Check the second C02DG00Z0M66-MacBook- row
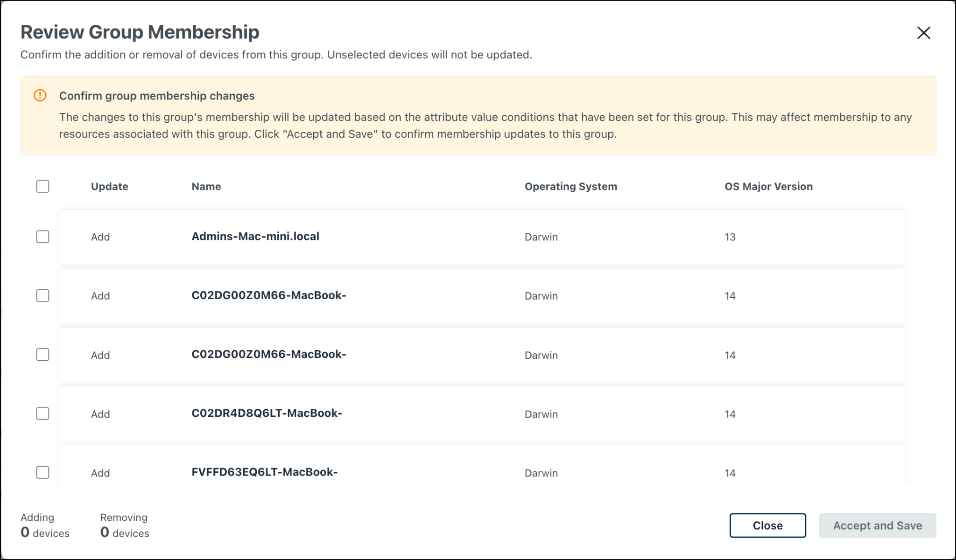Image resolution: width=956 pixels, height=560 pixels. [x=42, y=355]
